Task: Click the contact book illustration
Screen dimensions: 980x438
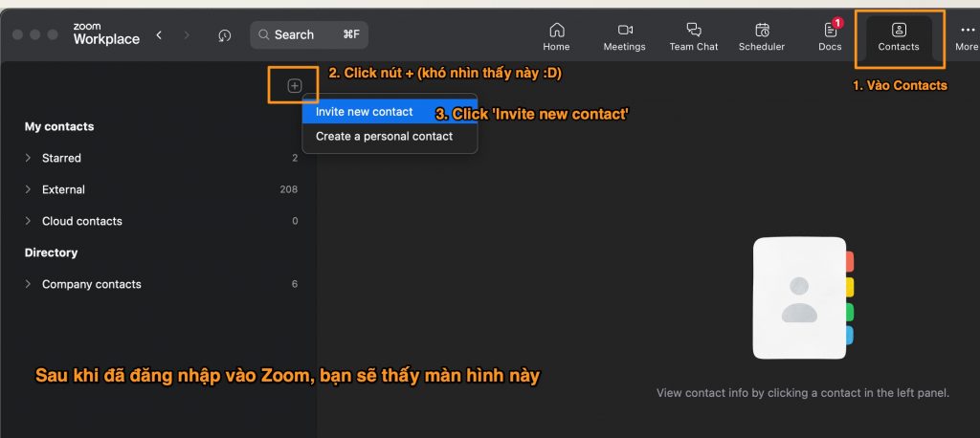Action: 803,298
